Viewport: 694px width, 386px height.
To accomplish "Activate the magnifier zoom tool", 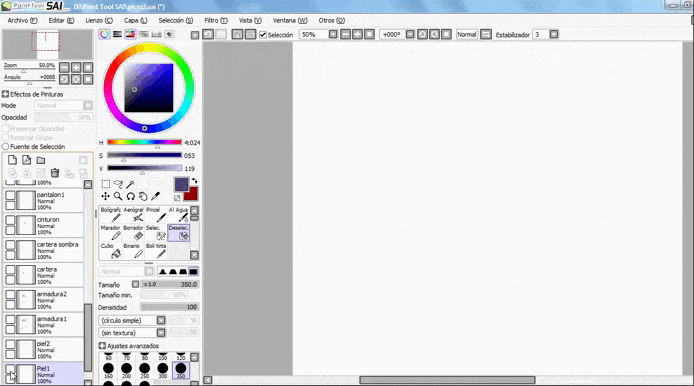I will coord(118,196).
